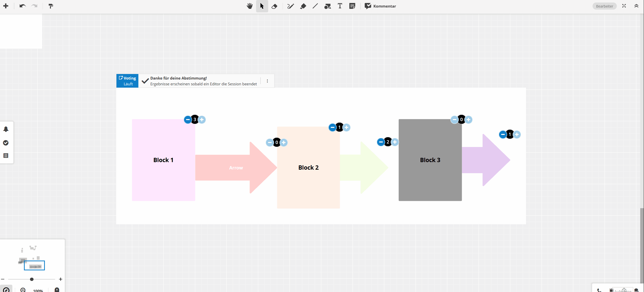Click the vertical scrollbar on right edge
The image size is (644, 292).
point(642,245)
